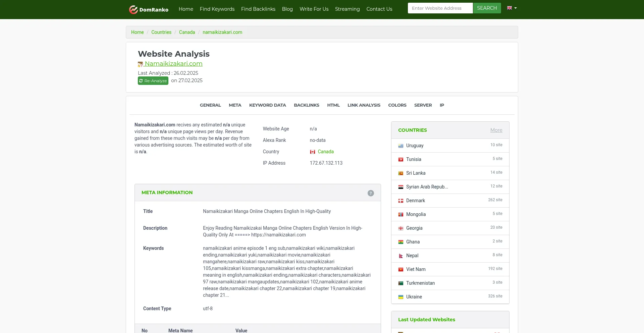Click the Turkmenistan flag icon

pos(401,283)
